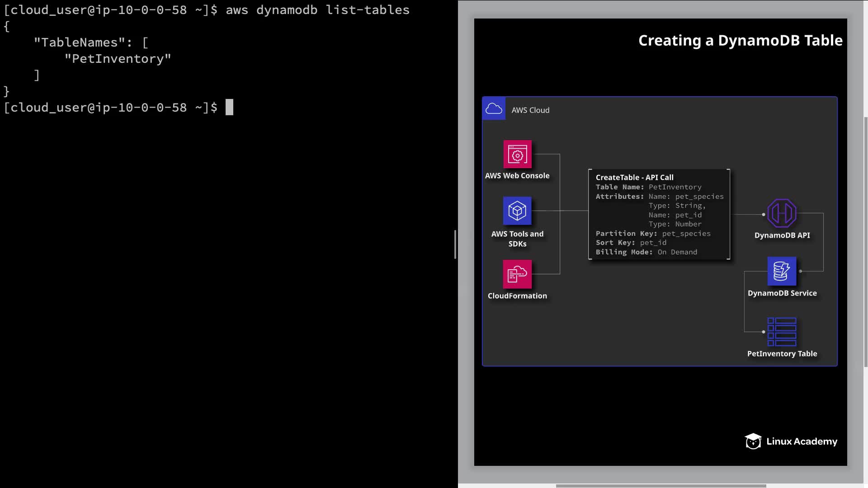868x488 pixels.
Task: Click the vertical split pane divider
Action: click(455, 244)
